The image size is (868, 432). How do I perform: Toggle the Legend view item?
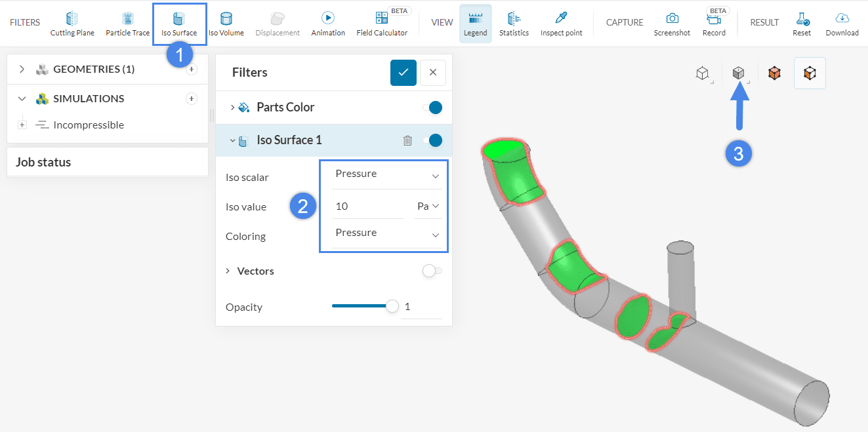[x=475, y=23]
